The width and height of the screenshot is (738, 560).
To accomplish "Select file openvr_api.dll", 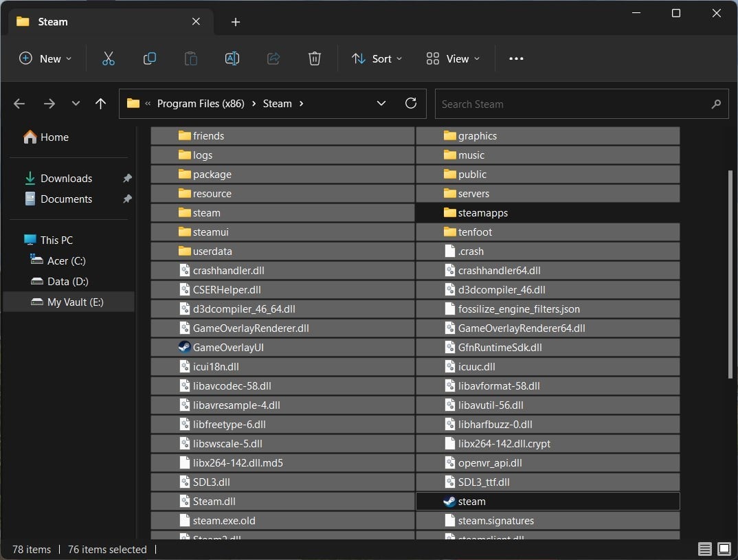I will click(548, 462).
